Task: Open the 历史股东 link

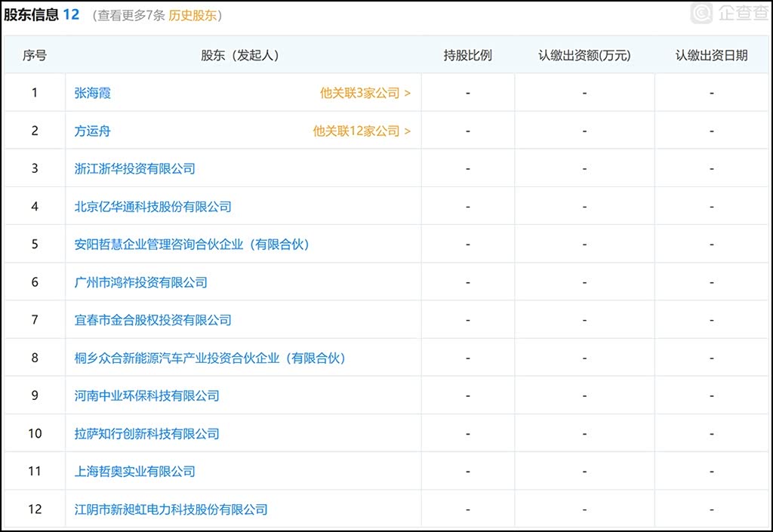Action: pos(192,15)
